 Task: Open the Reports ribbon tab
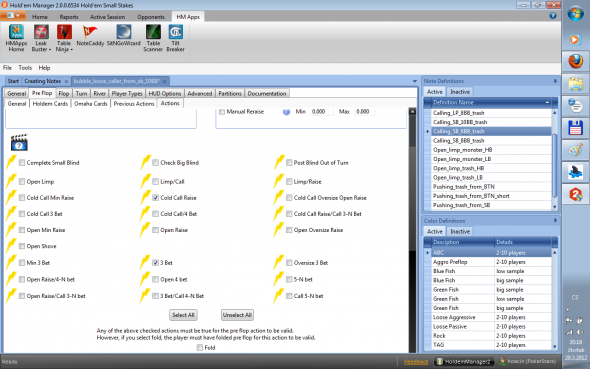69,17
